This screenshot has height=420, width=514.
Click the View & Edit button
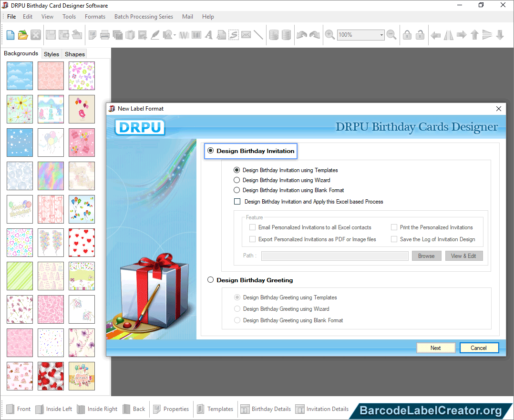tap(463, 256)
